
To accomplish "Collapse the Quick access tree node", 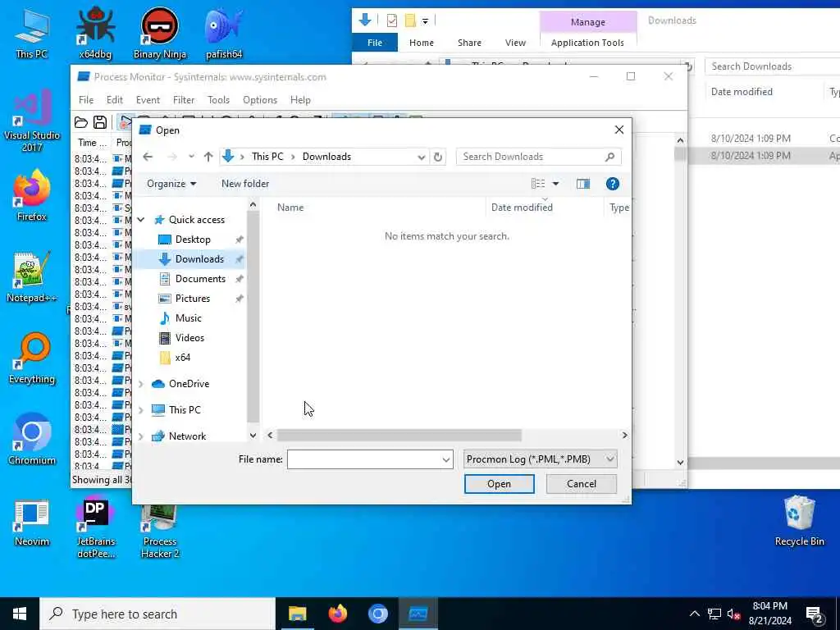I will pyautogui.click(x=141, y=220).
